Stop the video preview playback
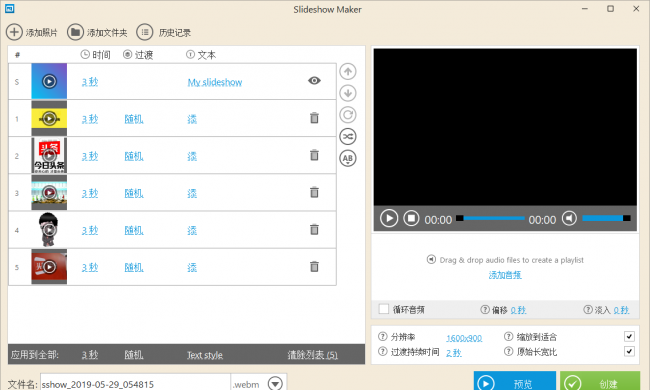This screenshot has width=650, height=390. [411, 218]
